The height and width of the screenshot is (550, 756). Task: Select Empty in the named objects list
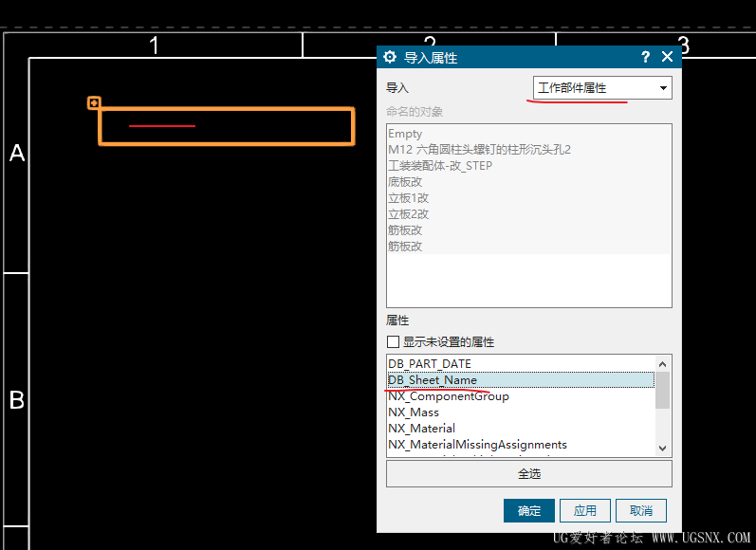(529, 134)
